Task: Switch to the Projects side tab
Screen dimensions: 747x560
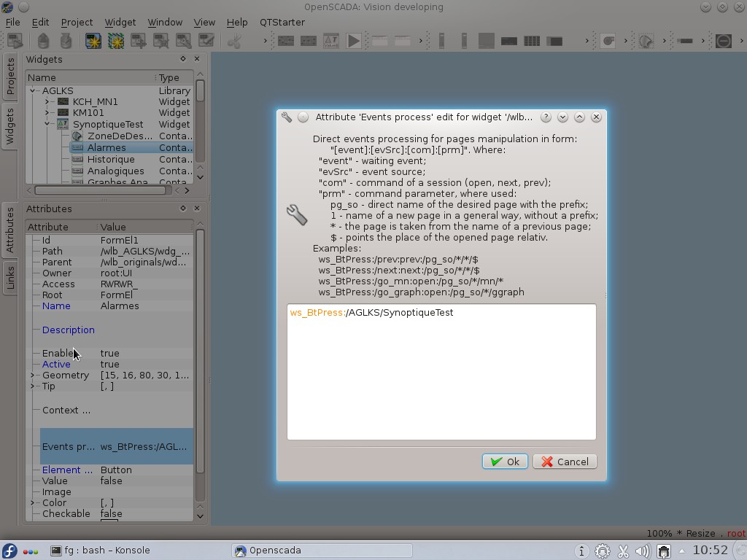Action: [x=10, y=77]
